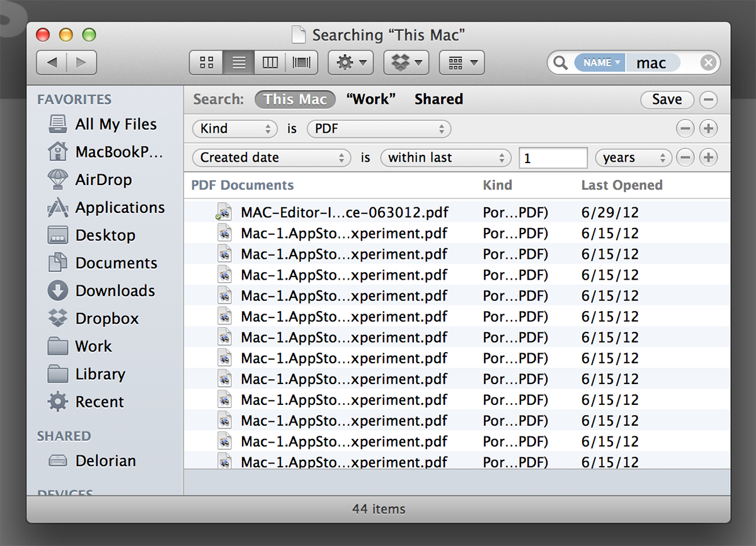The image size is (756, 546).
Task: Click the MAC-Editor PDF file icon
Action: coord(224,212)
